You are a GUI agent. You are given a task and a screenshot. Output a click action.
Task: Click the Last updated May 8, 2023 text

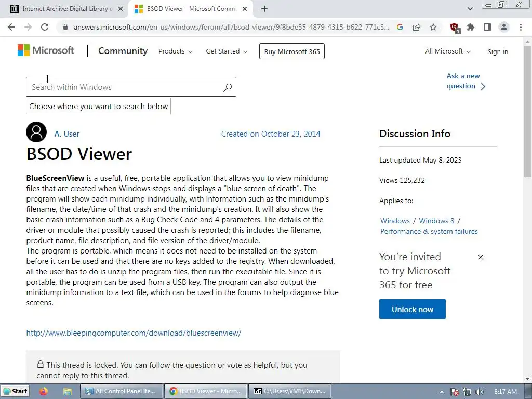click(x=420, y=160)
